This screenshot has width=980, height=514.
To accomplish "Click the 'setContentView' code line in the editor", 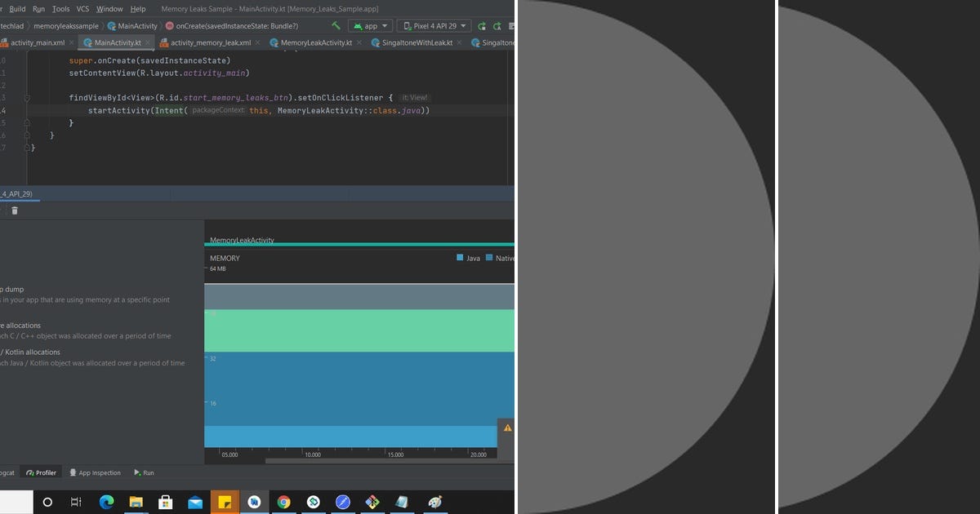I will point(158,73).
